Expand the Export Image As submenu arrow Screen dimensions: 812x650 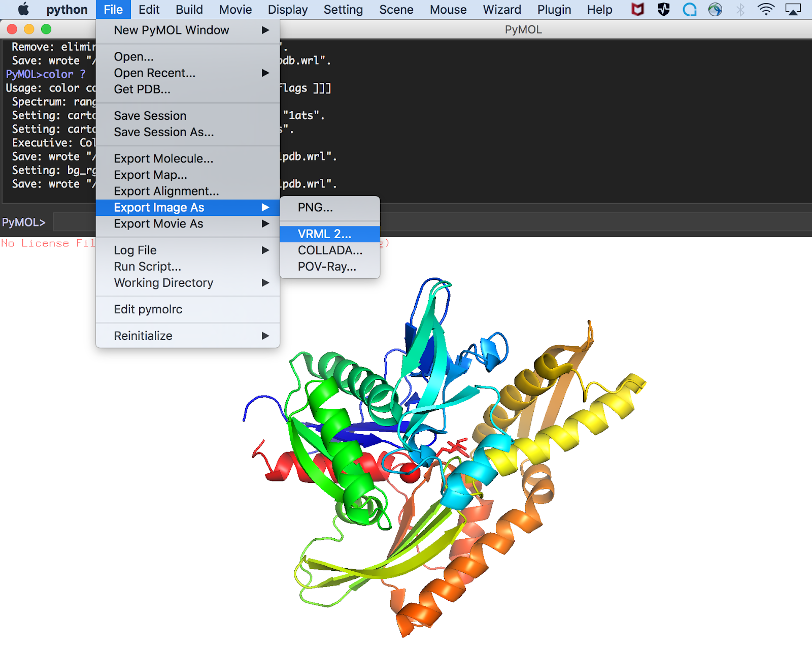pyautogui.click(x=265, y=208)
